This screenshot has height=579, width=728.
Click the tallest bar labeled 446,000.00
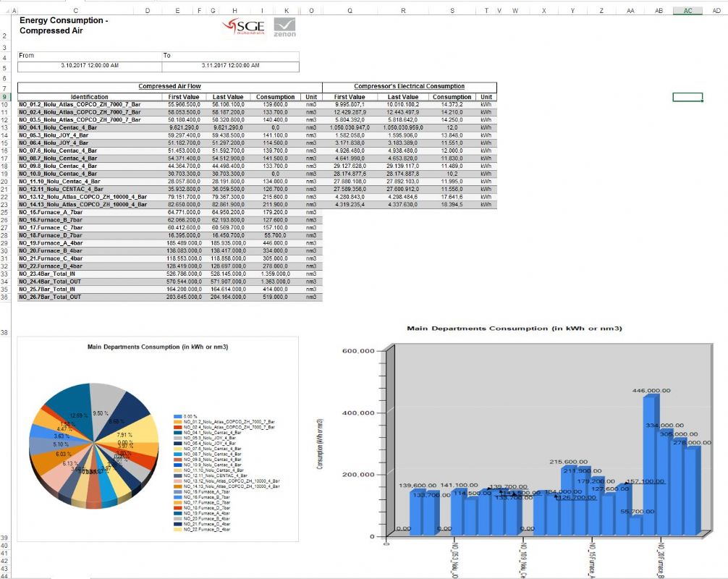click(x=650, y=465)
